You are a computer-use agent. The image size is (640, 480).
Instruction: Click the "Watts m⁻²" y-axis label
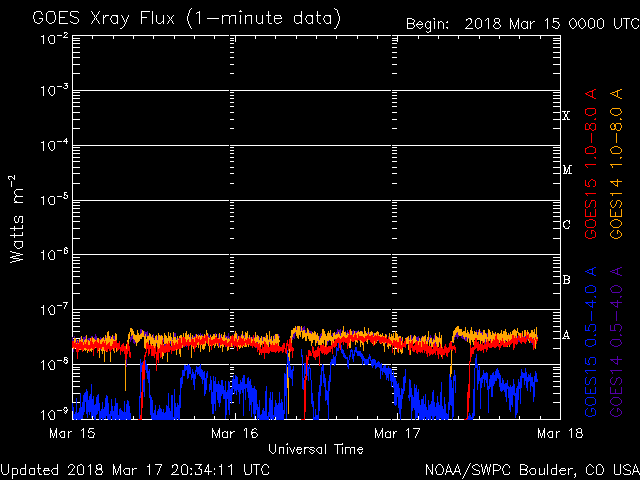[17, 219]
